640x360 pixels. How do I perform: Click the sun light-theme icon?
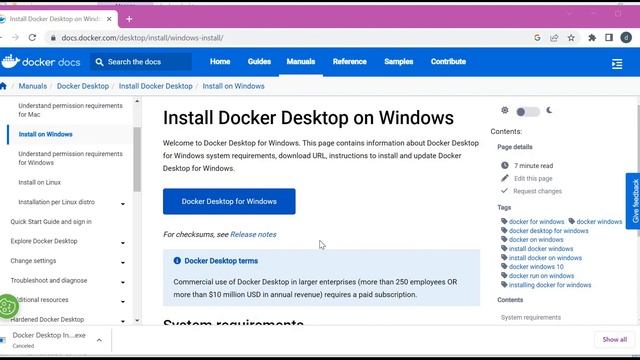(x=505, y=110)
